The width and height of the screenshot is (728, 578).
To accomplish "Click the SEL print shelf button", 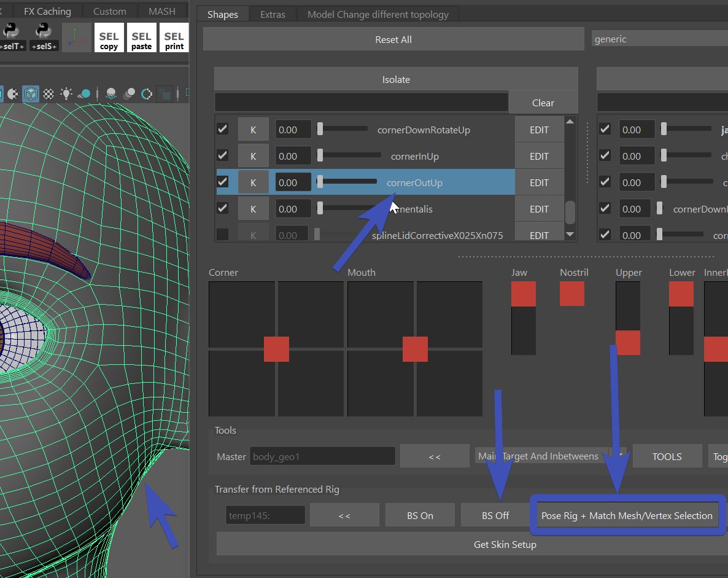I will 174,37.
